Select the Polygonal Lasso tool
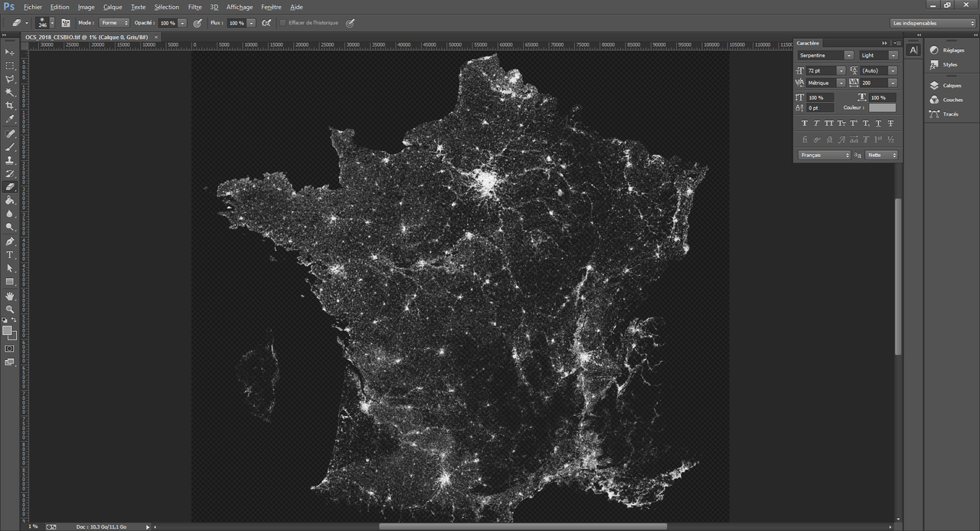 click(x=10, y=79)
